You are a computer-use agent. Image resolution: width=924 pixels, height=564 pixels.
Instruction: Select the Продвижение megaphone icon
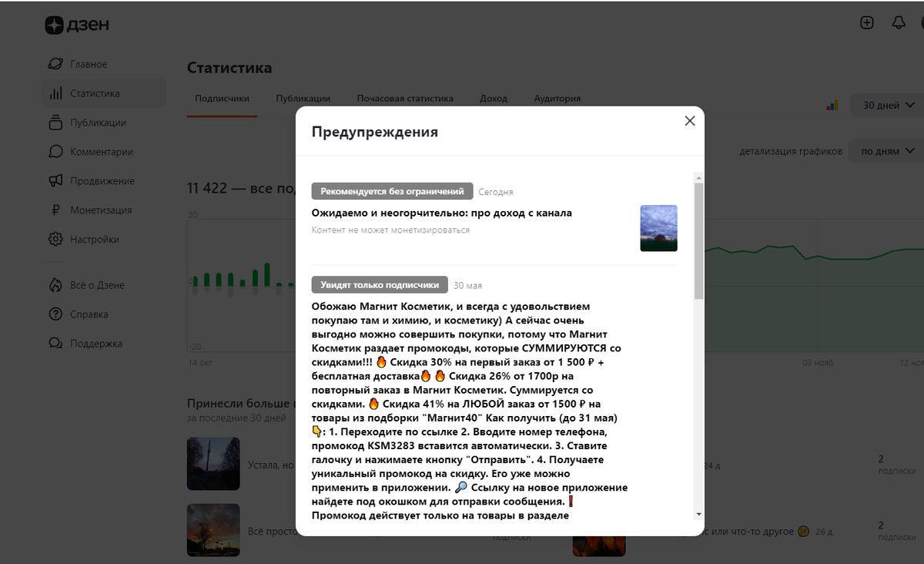tap(56, 180)
